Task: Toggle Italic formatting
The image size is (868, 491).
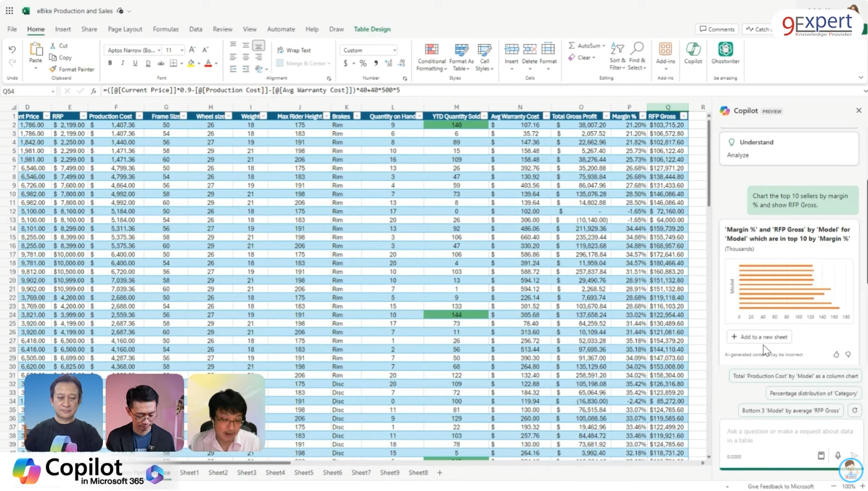Action: pyautogui.click(x=122, y=63)
